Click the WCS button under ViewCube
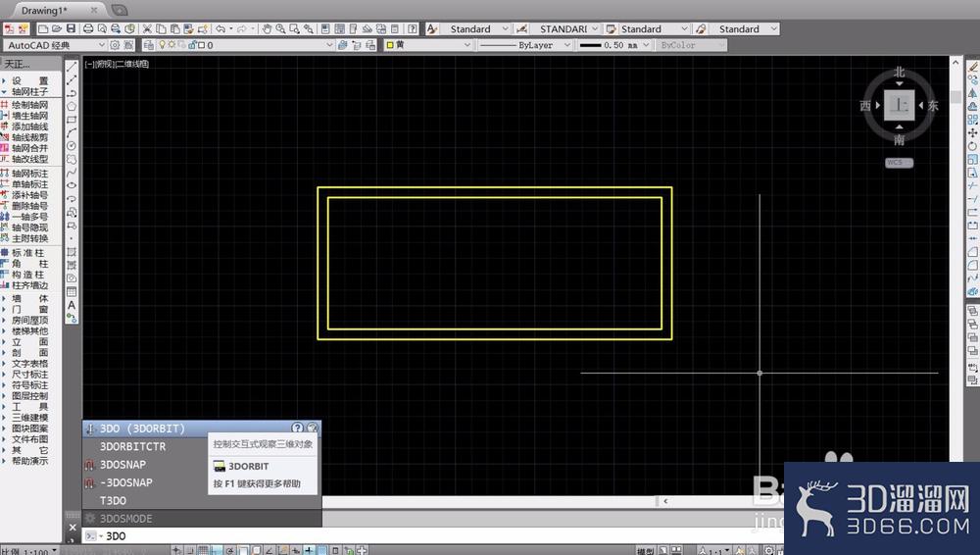This screenshot has width=980, height=555. coord(899,163)
